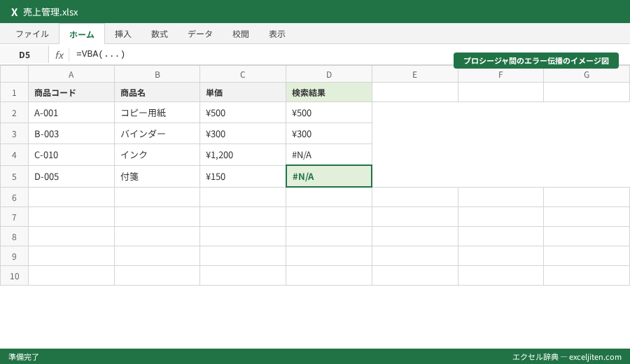Viewport: 630px width, 364px height.
Task: Select the ¥150 price cell
Action: click(243, 176)
